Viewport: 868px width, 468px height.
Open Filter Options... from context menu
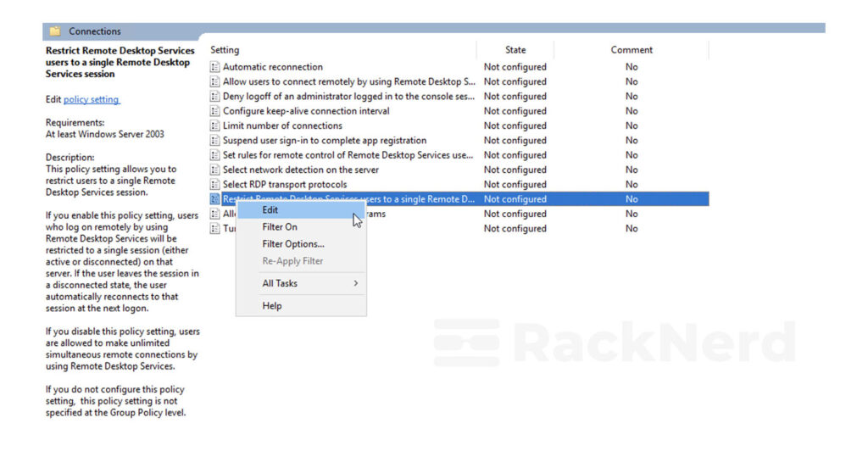click(x=301, y=244)
